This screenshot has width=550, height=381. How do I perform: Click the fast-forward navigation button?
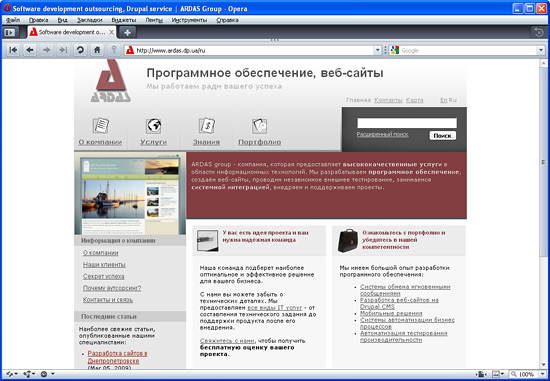63,50
